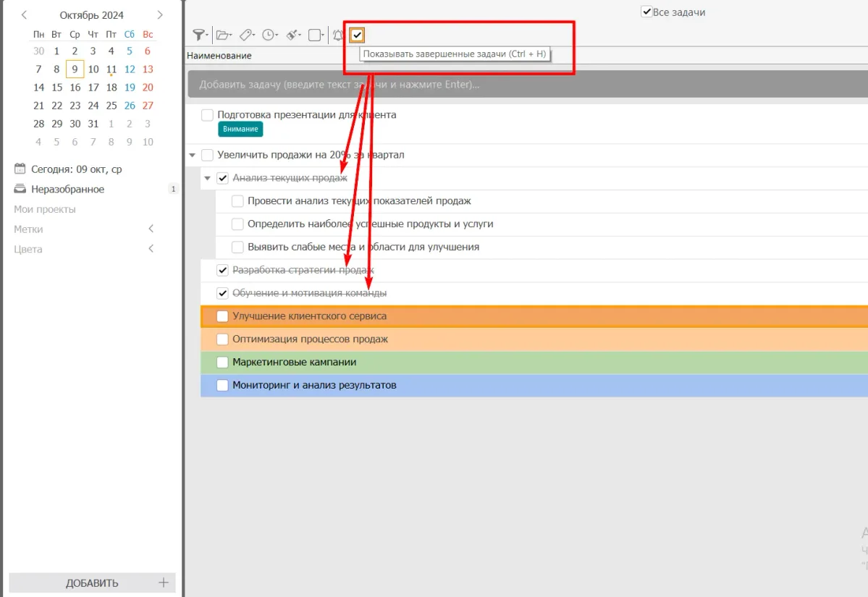The width and height of the screenshot is (868, 597).
Task: Click the clock date icon in toolbar
Action: [x=269, y=35]
